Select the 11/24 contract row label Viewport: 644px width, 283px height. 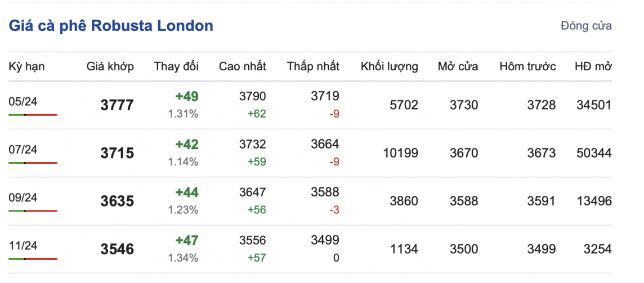point(23,246)
